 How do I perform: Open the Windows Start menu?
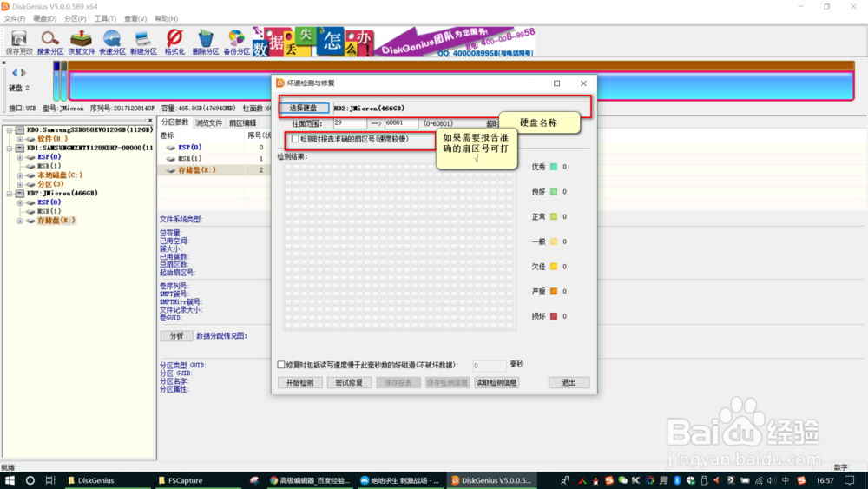coord(10,480)
